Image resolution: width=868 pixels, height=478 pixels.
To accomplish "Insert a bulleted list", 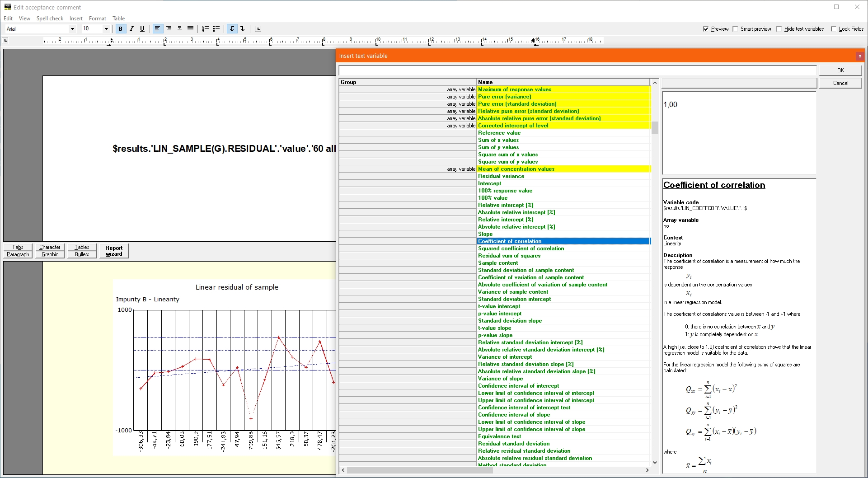I will pos(216,29).
